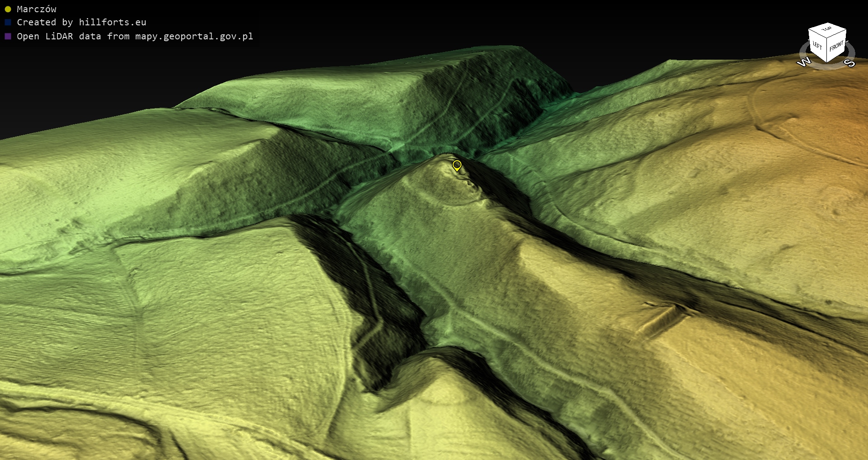The image size is (868, 460).
Task: Click the S compass direction label
Action: (849, 63)
